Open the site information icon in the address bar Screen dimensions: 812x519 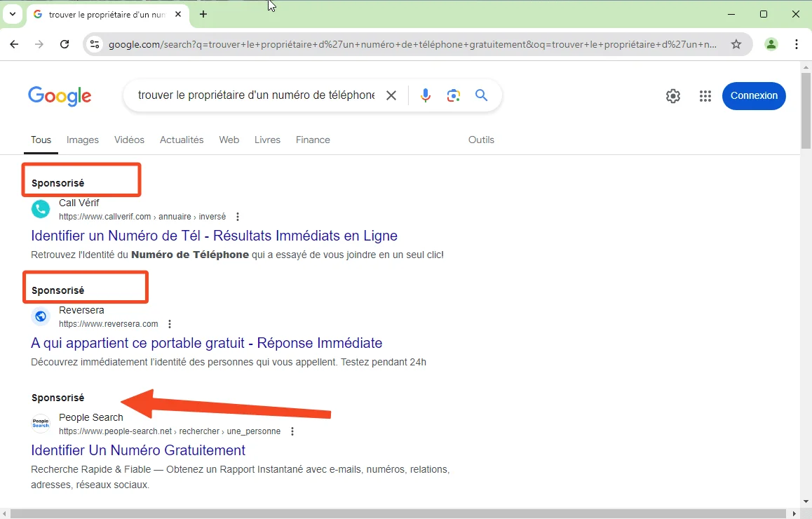tap(95, 45)
